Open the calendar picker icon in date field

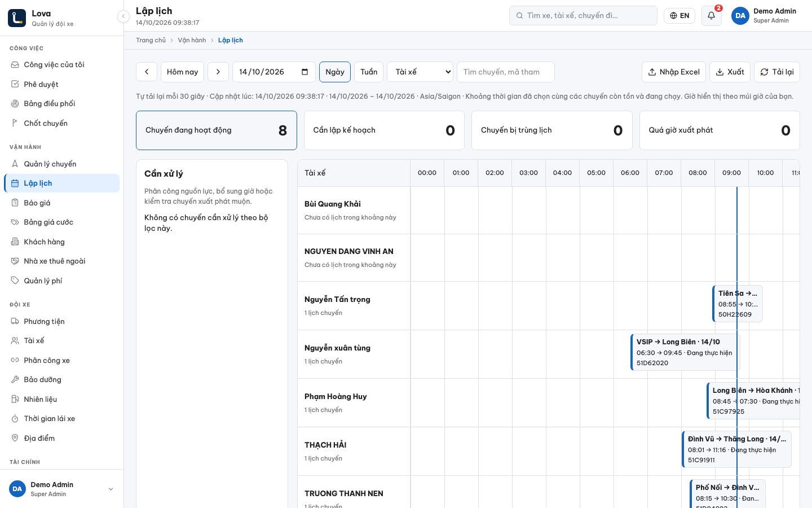click(304, 72)
